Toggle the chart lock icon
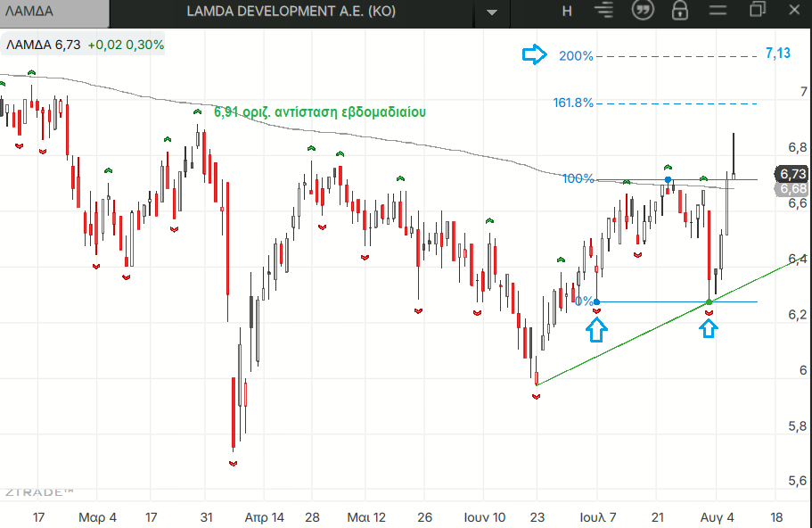Image resolution: width=812 pixels, height=528 pixels. tap(680, 11)
